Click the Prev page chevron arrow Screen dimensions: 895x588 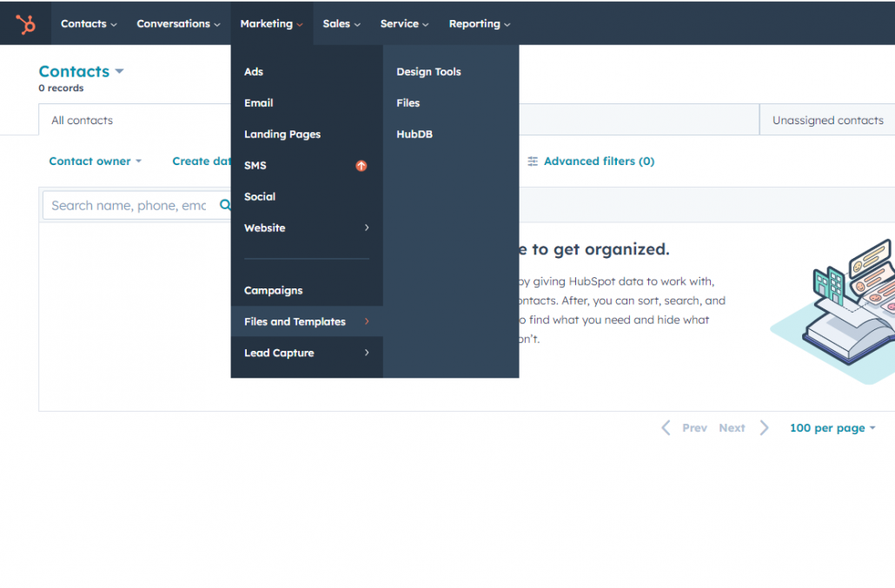(666, 428)
